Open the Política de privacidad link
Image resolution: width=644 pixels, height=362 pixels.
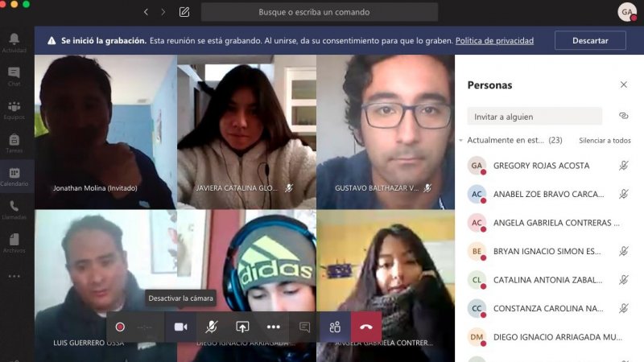click(x=494, y=41)
